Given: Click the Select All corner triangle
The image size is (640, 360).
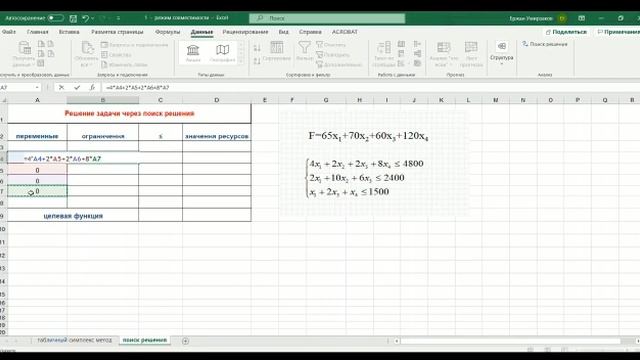Looking at the screenshot, I should [x=4, y=100].
